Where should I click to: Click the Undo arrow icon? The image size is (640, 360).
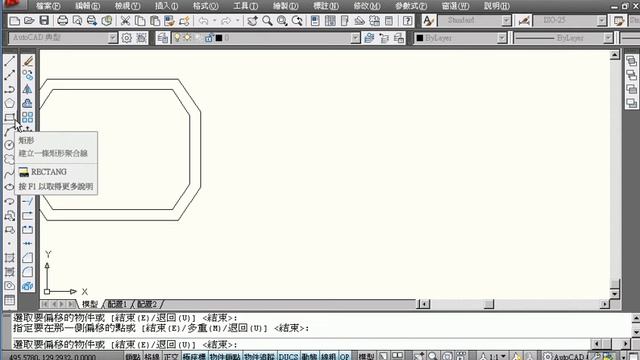[203, 21]
